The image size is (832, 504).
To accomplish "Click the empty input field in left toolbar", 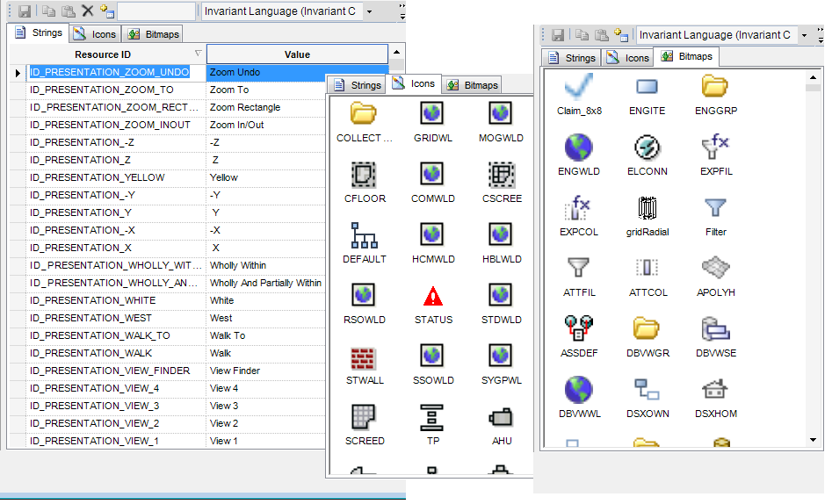I will (x=156, y=11).
